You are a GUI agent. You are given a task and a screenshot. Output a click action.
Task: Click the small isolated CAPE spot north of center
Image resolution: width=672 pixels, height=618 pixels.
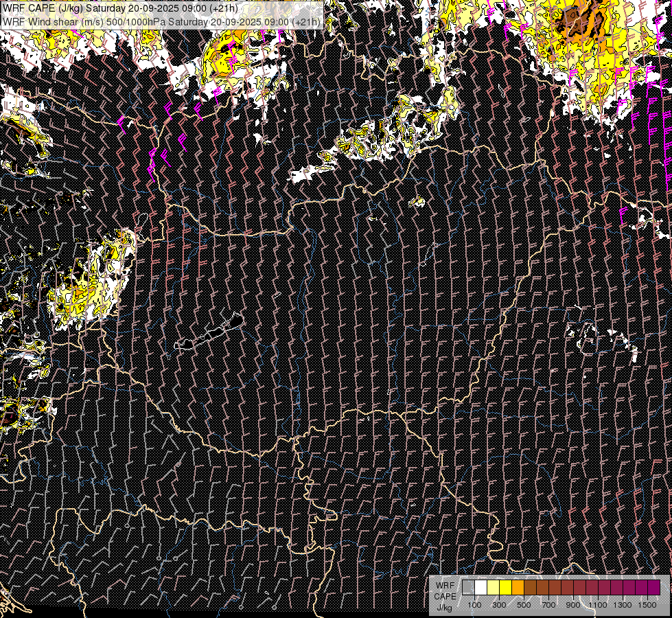[x=417, y=202]
